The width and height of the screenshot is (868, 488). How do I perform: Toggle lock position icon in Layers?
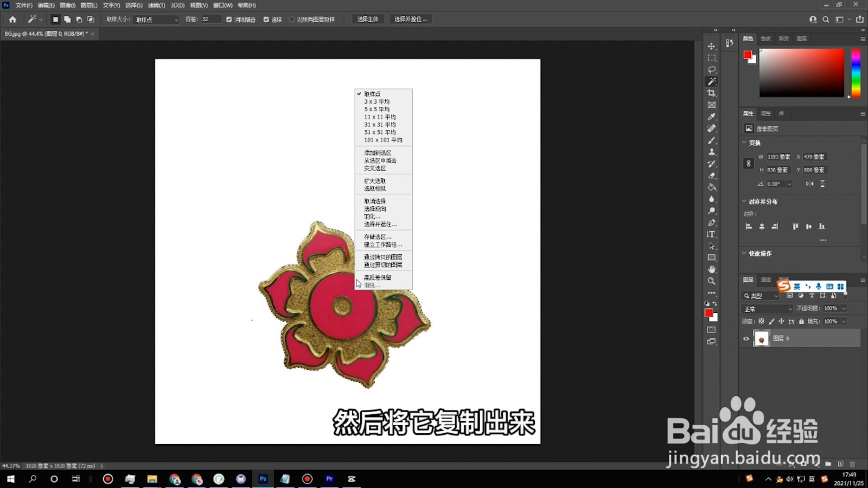[x=782, y=322]
